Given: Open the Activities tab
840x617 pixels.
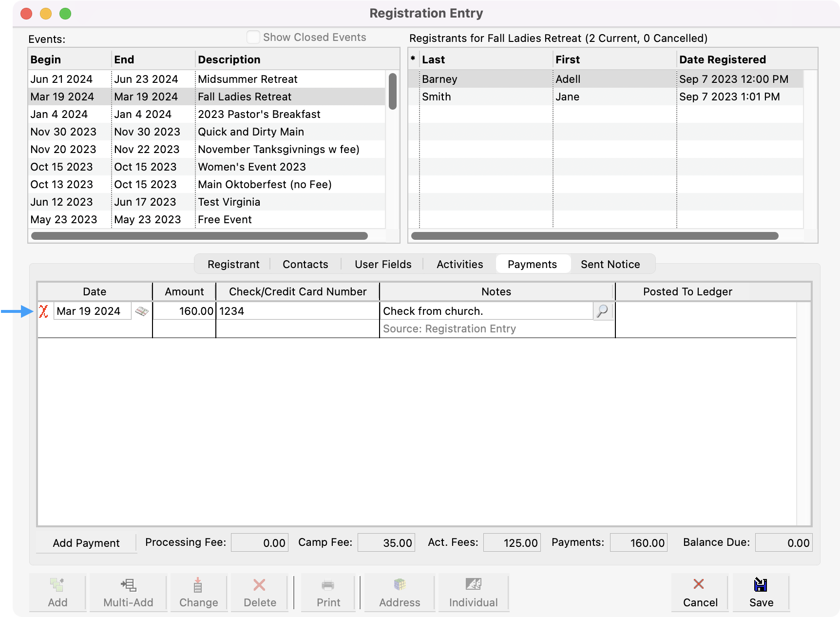Looking at the screenshot, I should [459, 264].
